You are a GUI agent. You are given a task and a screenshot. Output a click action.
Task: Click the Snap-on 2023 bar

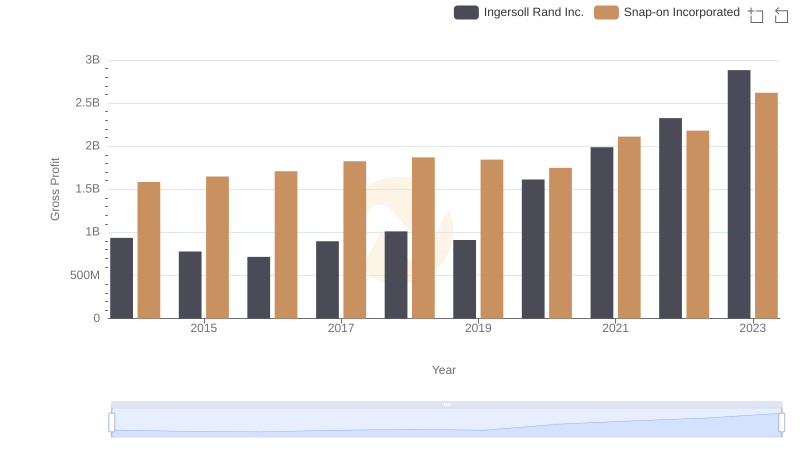(766, 206)
